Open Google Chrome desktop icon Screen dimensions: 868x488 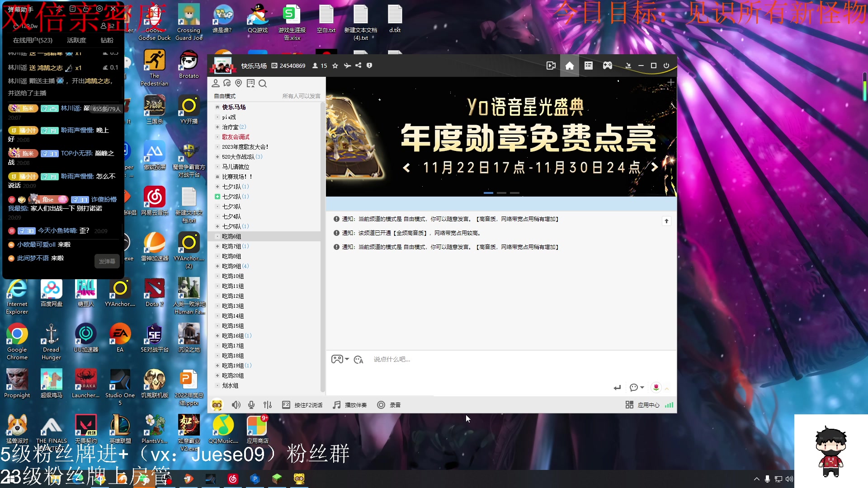(x=17, y=342)
